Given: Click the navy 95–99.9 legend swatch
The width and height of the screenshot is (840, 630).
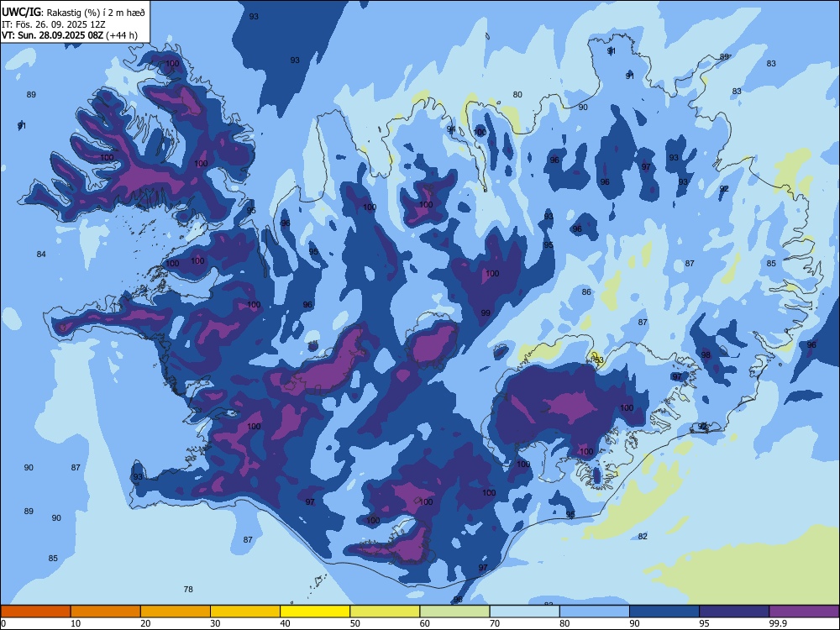Looking at the screenshot, I should point(734,612).
